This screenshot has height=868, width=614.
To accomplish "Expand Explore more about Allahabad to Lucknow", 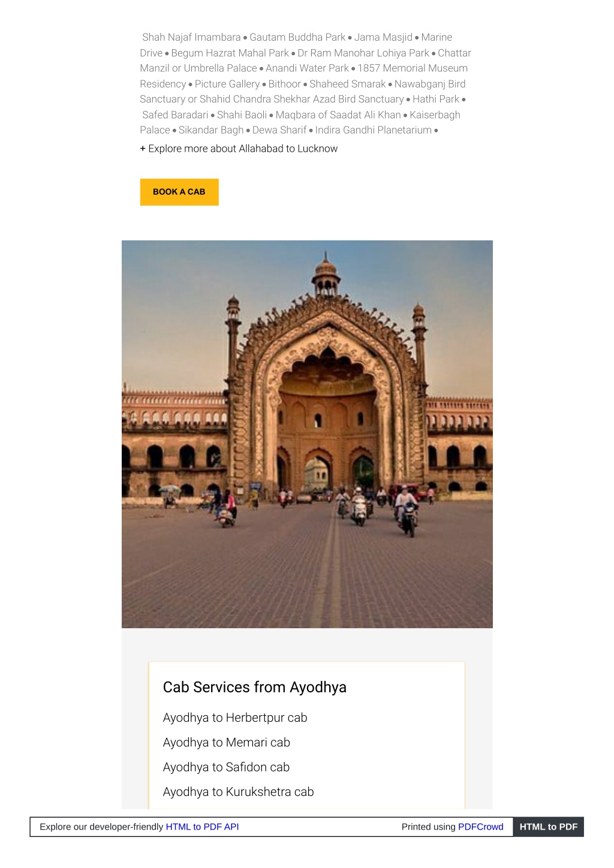I will (239, 149).
